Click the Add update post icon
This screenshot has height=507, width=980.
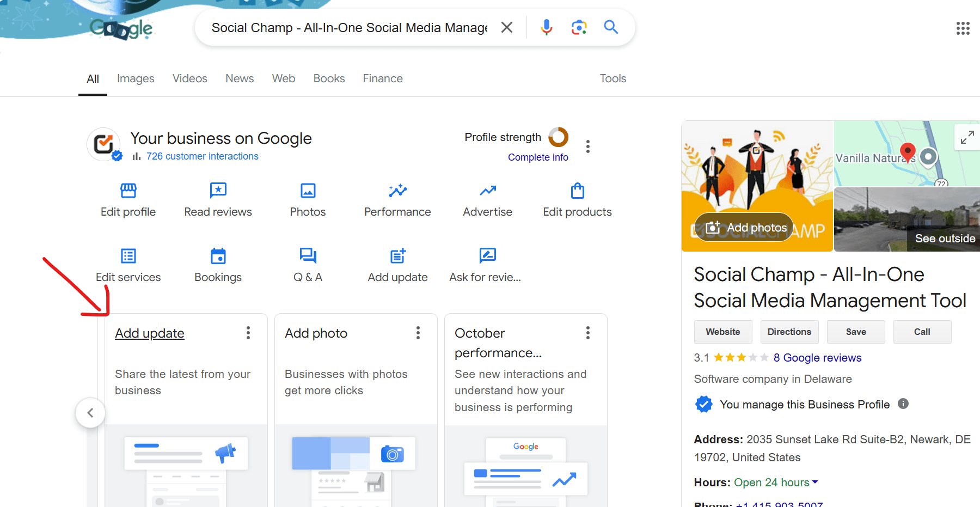coord(398,256)
